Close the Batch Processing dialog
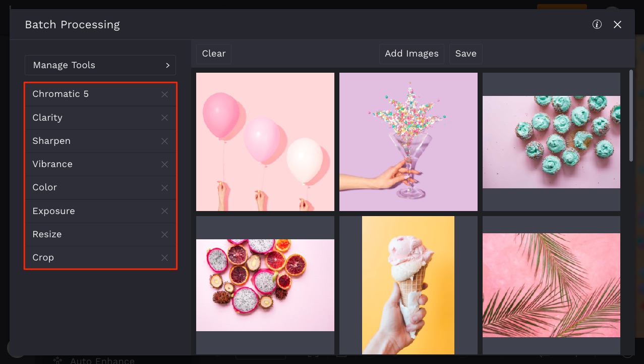Screen dimensions: 644x364 click(617, 24)
